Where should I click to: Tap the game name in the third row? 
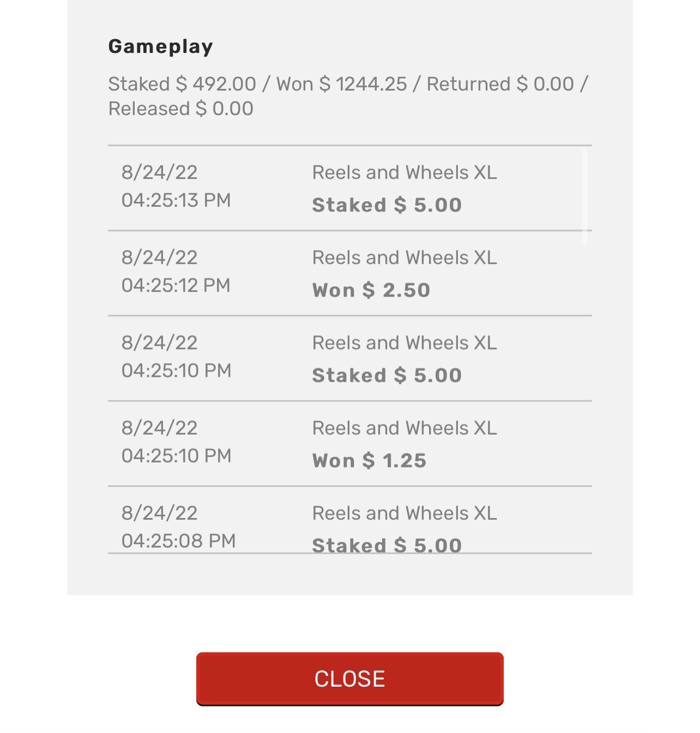405,343
